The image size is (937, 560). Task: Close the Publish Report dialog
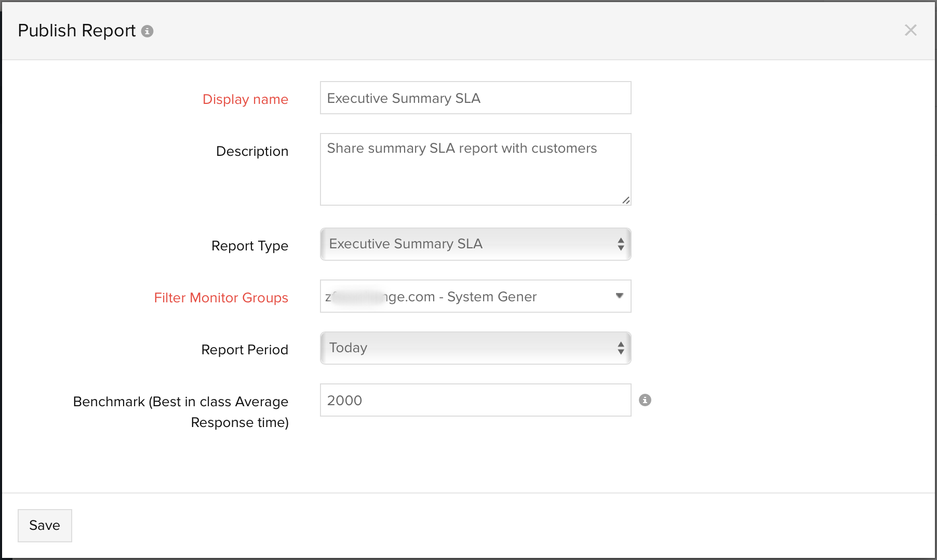pos(910,30)
